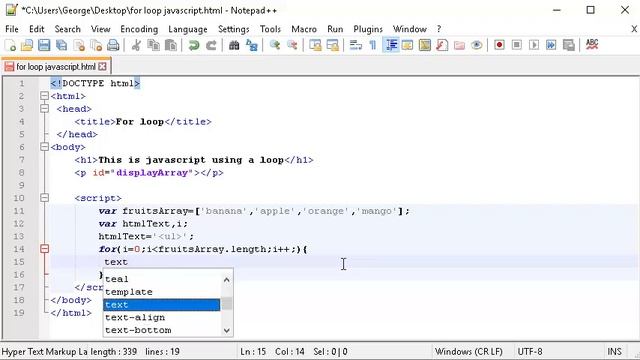The width and height of the screenshot is (640, 360).
Task: Click Synchronize Vertical Scrolling icon
Action: point(315,45)
